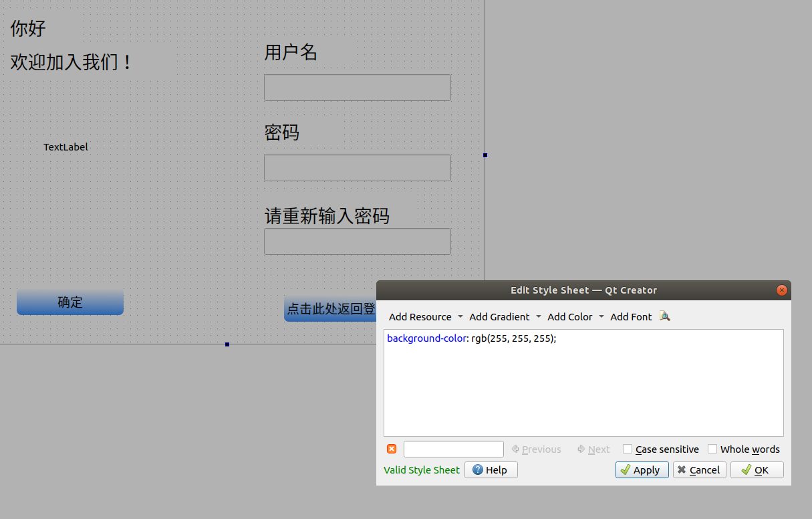812x519 pixels.
Task: Select the 密码 input field on the form
Action: (358, 168)
